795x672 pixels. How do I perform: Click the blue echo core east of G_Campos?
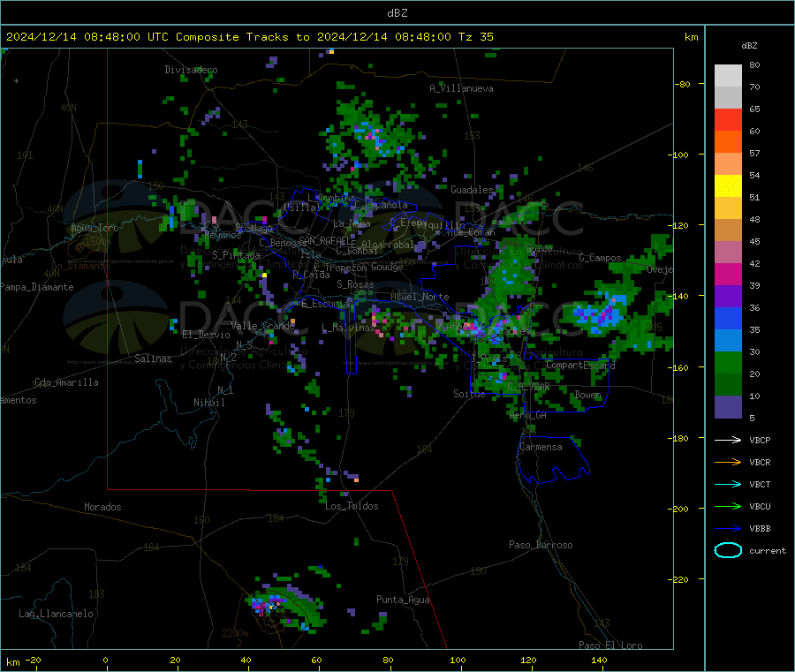(x=601, y=313)
